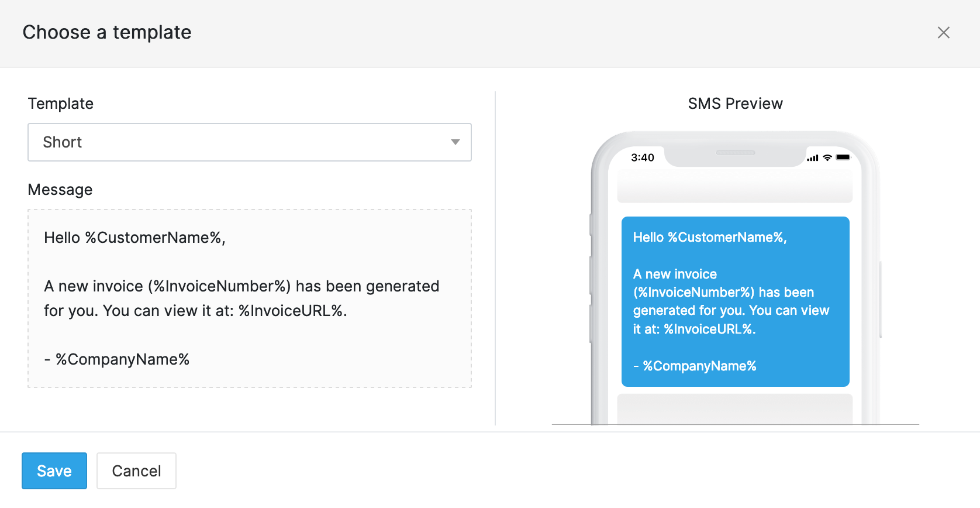
Task: Click the Wi-Fi icon in the phone preview
Action: (x=826, y=157)
